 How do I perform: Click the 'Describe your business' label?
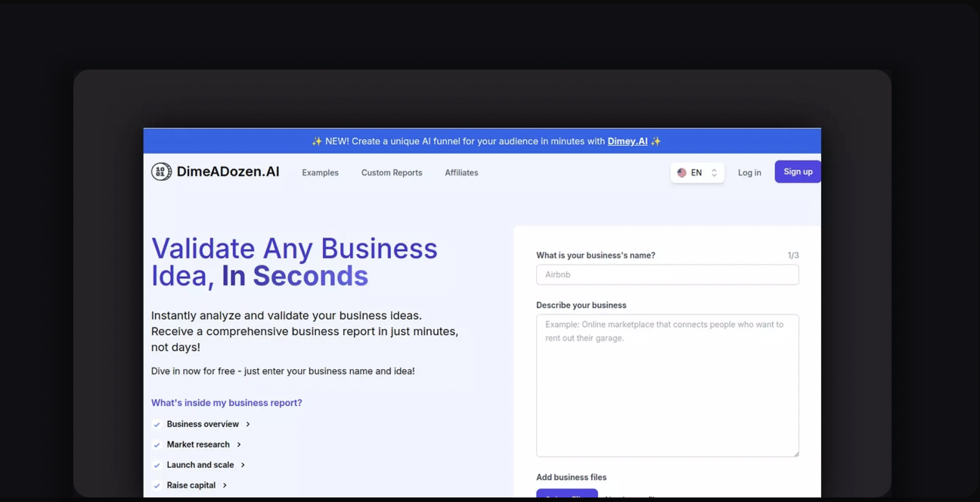click(x=581, y=305)
